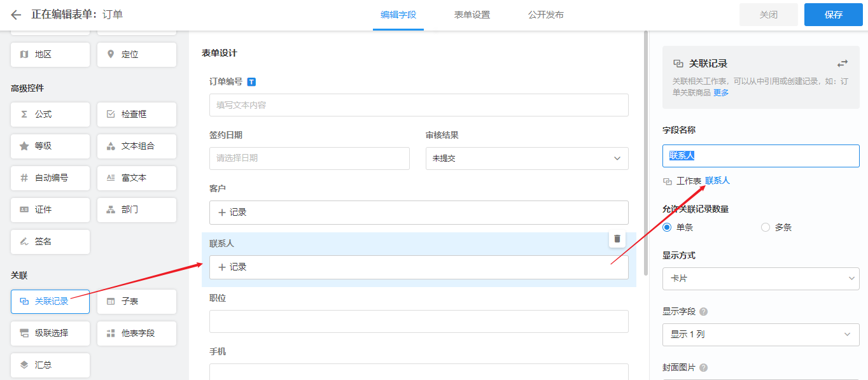Add the 等级 rating control
The height and width of the screenshot is (380, 868).
tap(50, 146)
